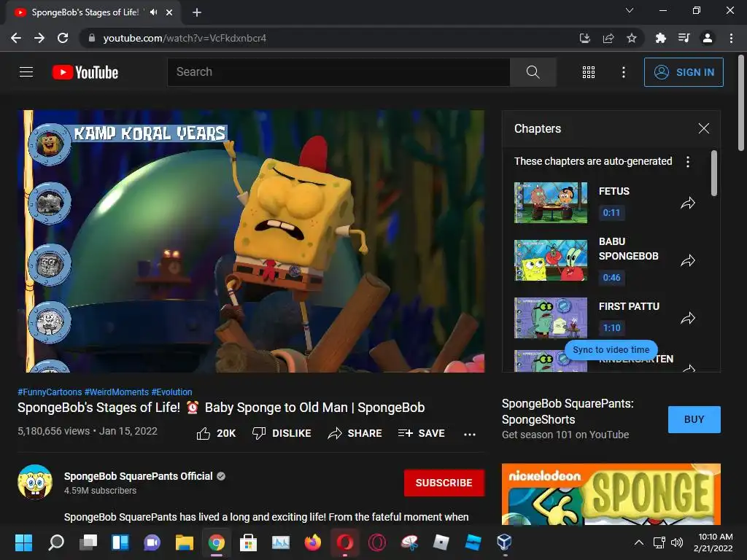Focus the YouTube Search field
Screen dimensions: 747x560
(338, 72)
